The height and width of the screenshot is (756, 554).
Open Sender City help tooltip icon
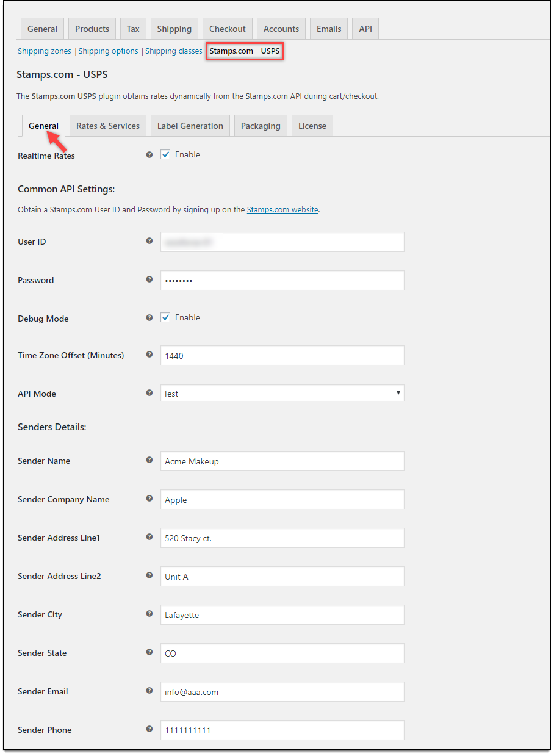click(x=149, y=614)
